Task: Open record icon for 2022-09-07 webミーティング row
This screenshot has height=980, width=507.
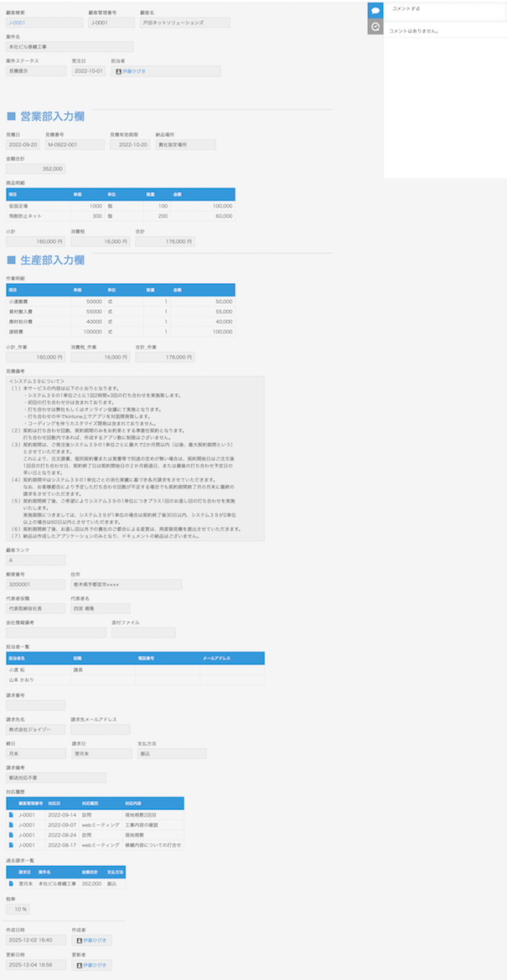Action: click(x=12, y=825)
